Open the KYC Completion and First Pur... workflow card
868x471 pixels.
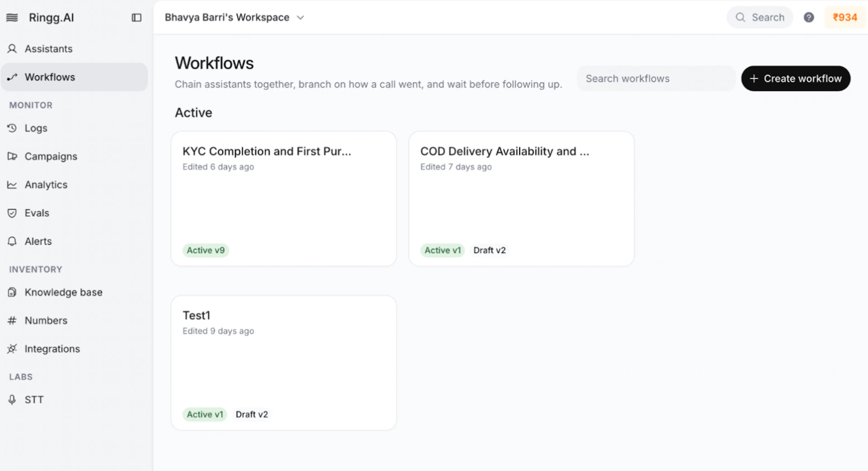click(x=284, y=199)
